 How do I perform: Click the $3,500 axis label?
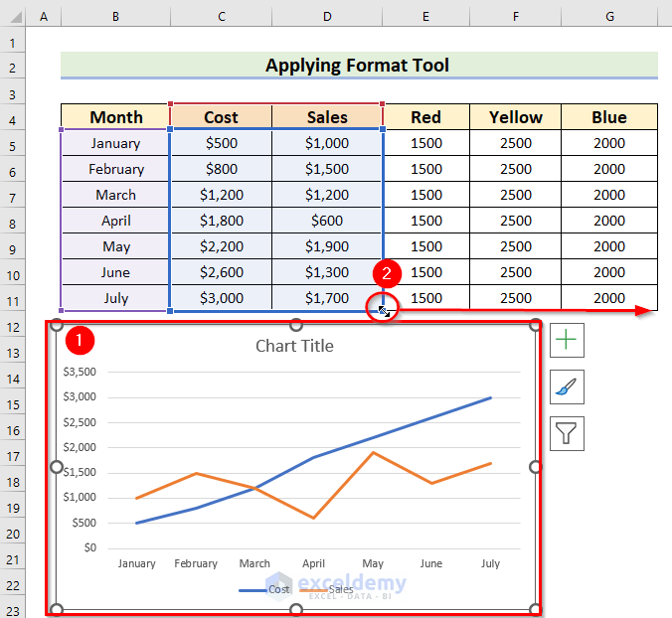click(x=80, y=372)
